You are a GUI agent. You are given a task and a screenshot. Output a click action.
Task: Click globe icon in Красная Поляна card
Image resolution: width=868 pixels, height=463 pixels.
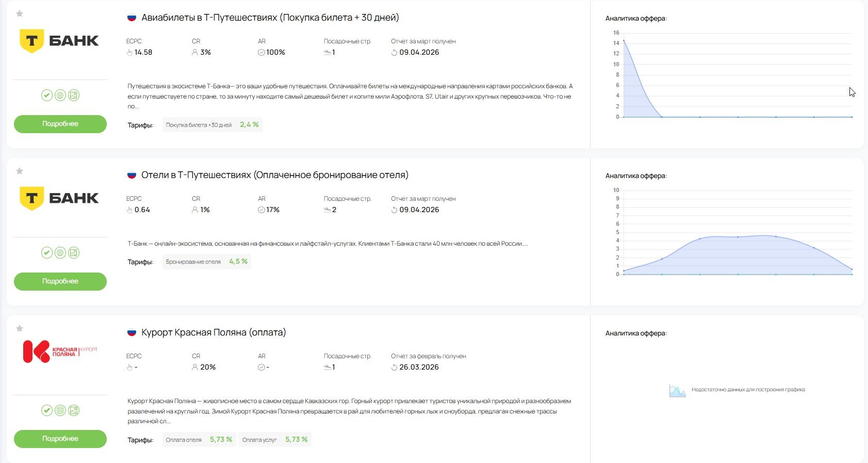click(x=60, y=410)
